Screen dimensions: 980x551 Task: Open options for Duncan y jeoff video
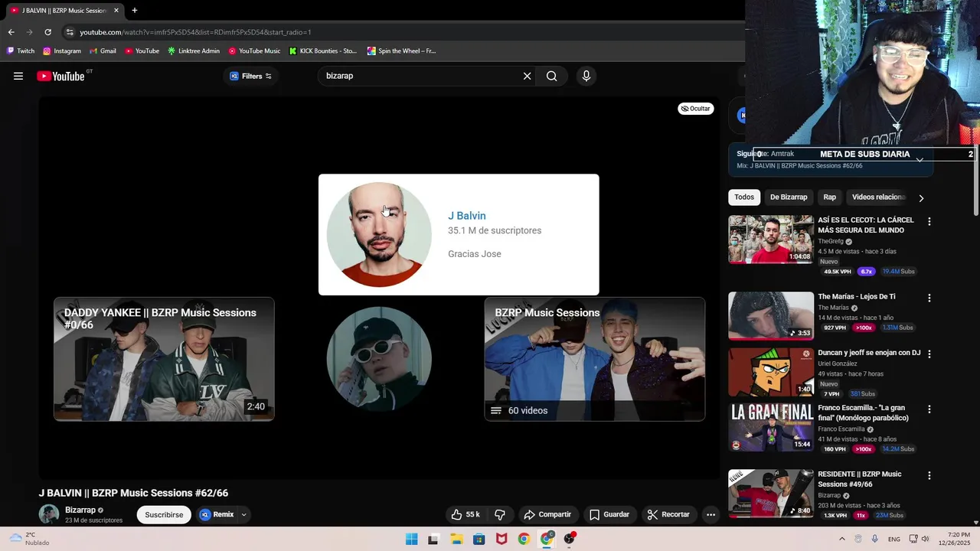(x=929, y=354)
